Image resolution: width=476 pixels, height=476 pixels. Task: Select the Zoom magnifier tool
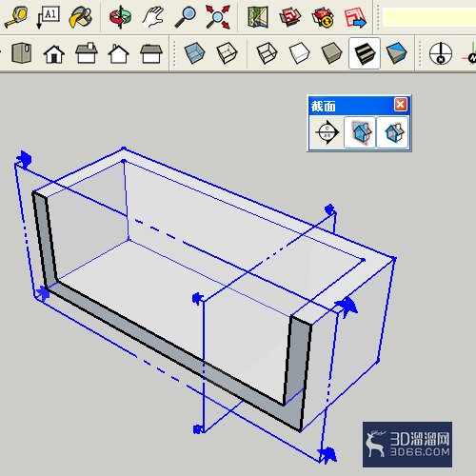[x=186, y=17]
